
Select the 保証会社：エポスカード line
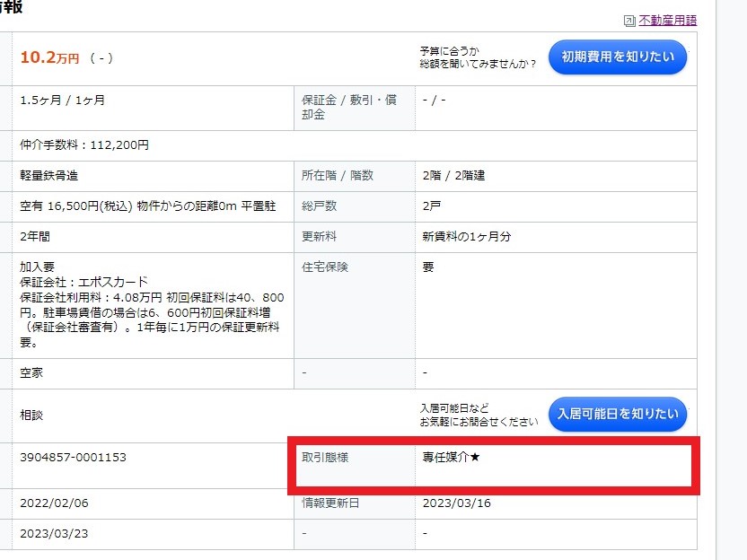click(83, 282)
